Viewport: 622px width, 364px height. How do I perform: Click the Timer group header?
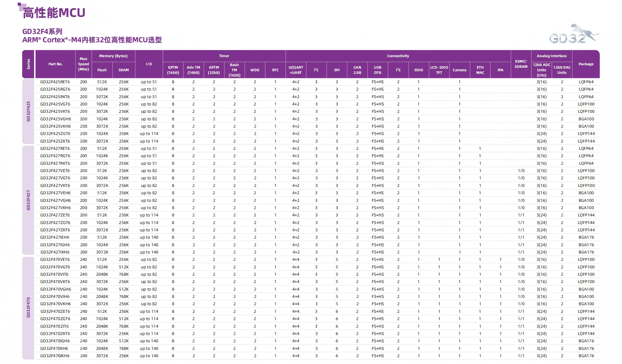click(224, 56)
